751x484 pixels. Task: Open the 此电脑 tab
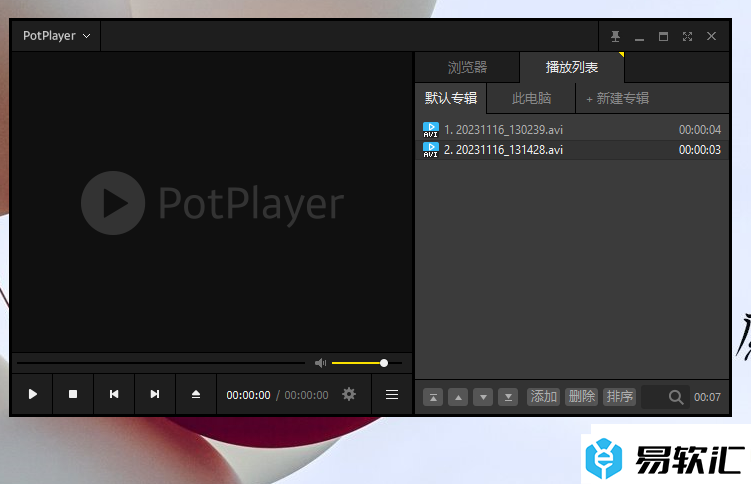coord(531,98)
